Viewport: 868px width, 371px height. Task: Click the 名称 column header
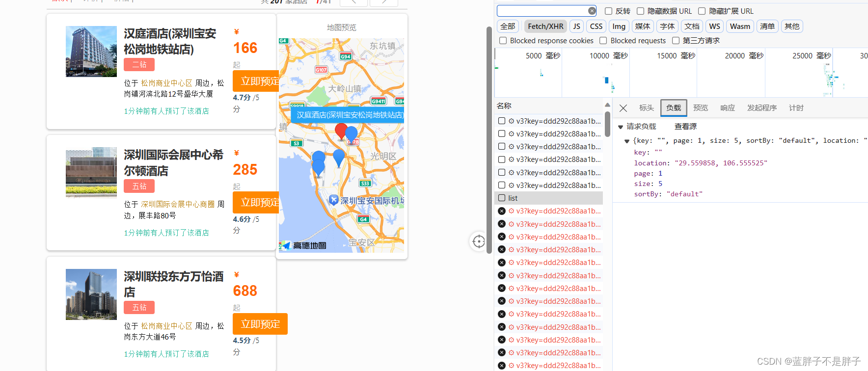(504, 106)
